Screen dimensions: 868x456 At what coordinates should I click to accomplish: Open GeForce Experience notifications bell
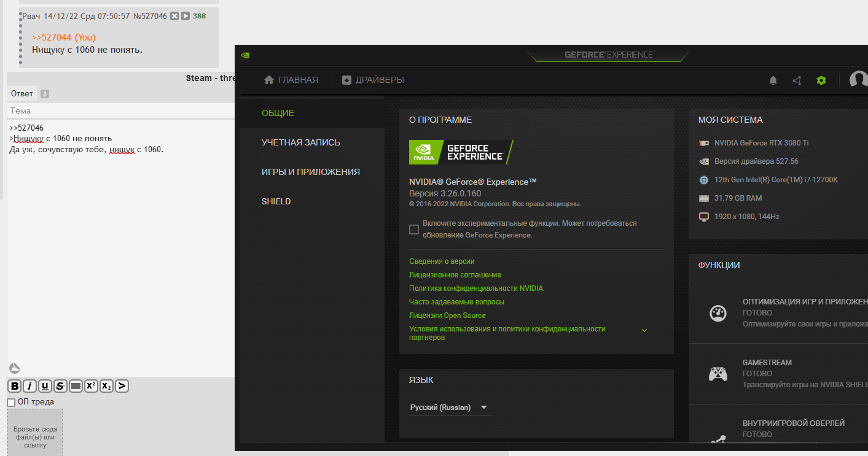click(773, 80)
